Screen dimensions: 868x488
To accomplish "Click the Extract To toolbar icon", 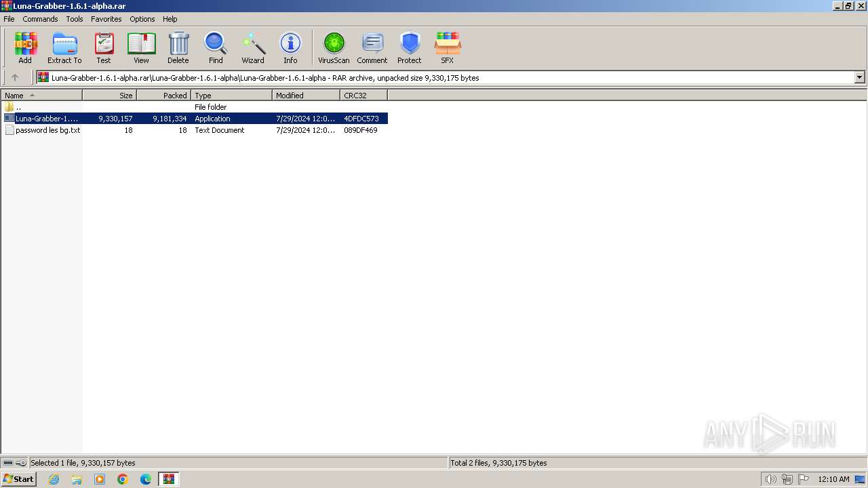I will click(64, 47).
